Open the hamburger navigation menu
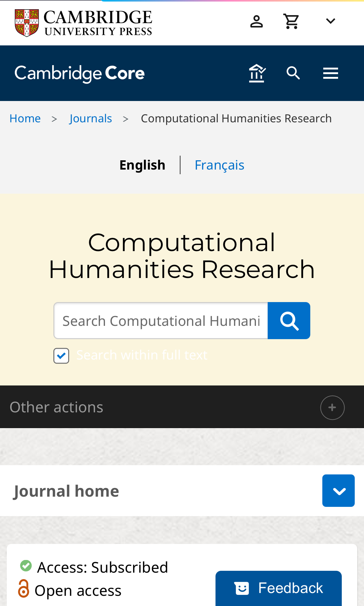364x606 pixels. coord(330,73)
